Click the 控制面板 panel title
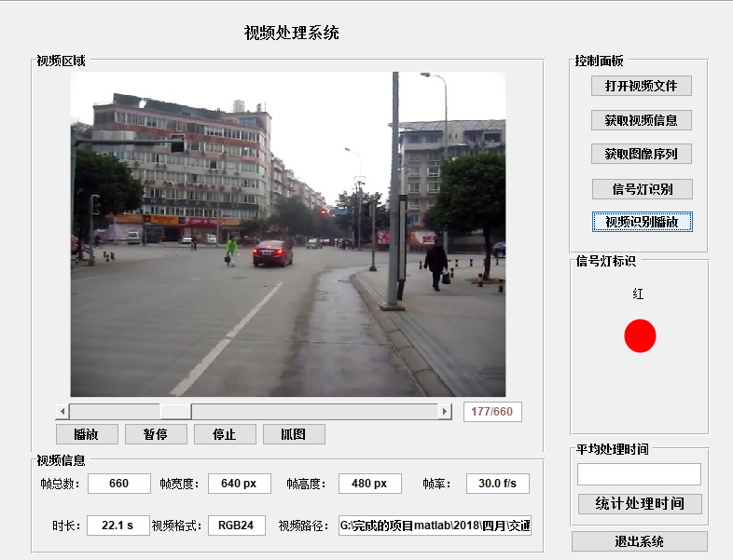The height and width of the screenshot is (560, 733). tap(599, 61)
